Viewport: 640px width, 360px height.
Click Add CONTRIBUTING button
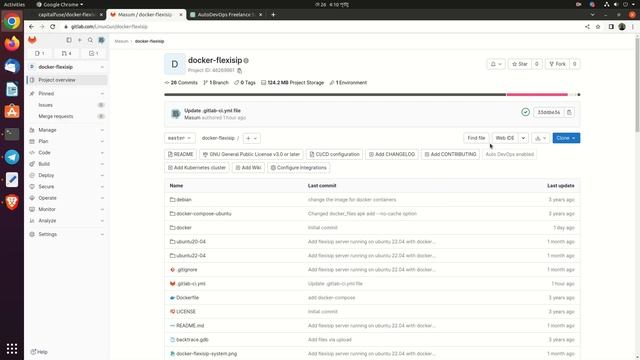[451, 154]
